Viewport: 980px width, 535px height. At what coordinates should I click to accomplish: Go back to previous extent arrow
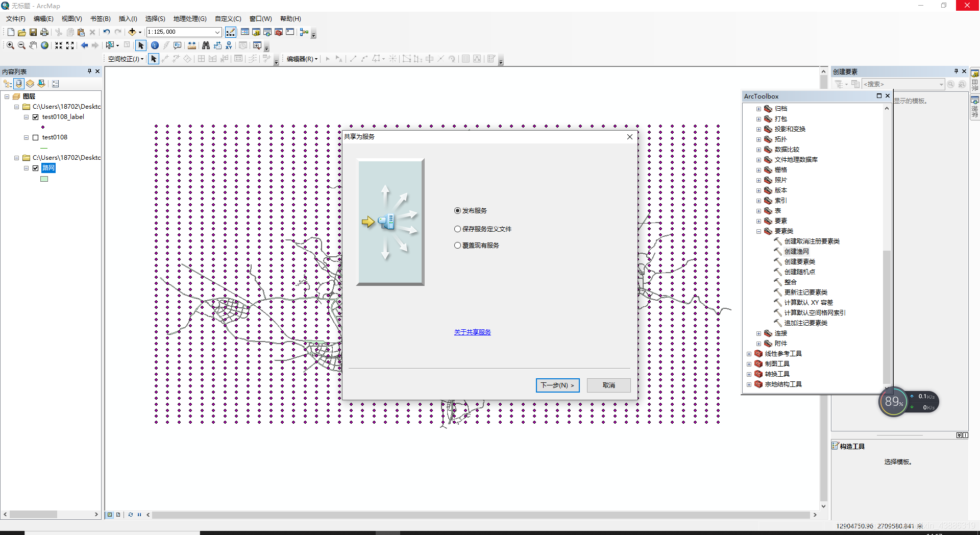84,45
